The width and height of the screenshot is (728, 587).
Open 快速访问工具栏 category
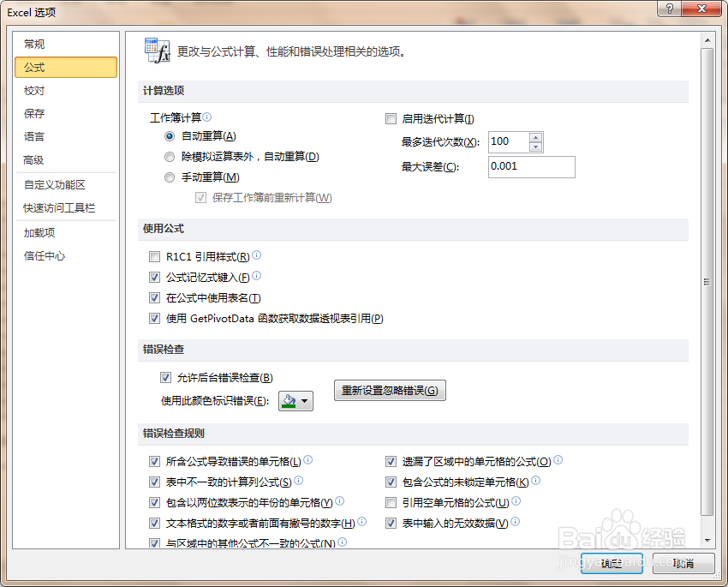66,208
